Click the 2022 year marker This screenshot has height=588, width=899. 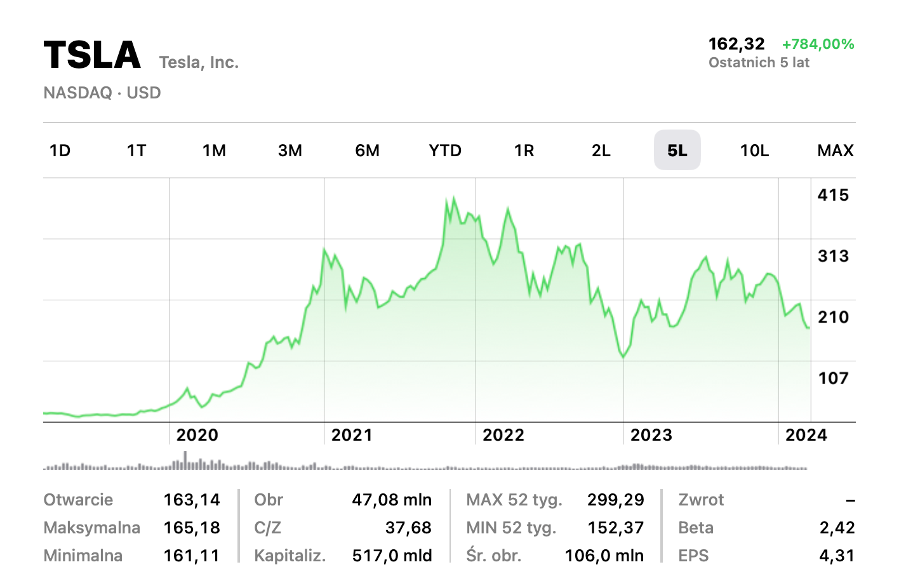coord(503,435)
